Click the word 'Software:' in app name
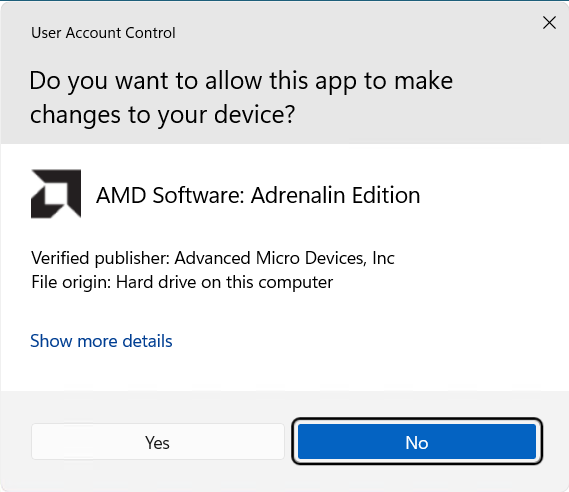Image resolution: width=569 pixels, height=492 pixels. (x=198, y=195)
